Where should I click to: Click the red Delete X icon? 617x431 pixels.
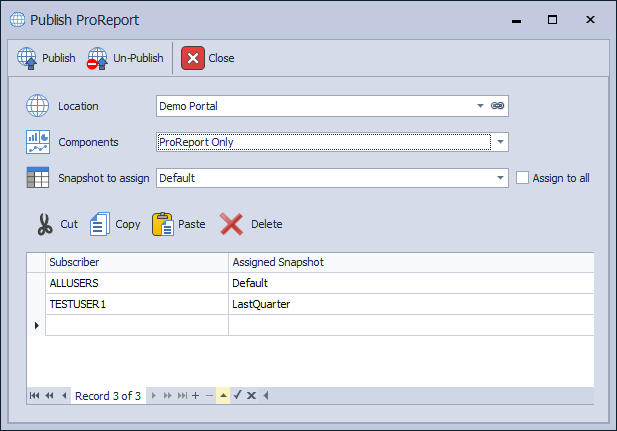tap(231, 224)
